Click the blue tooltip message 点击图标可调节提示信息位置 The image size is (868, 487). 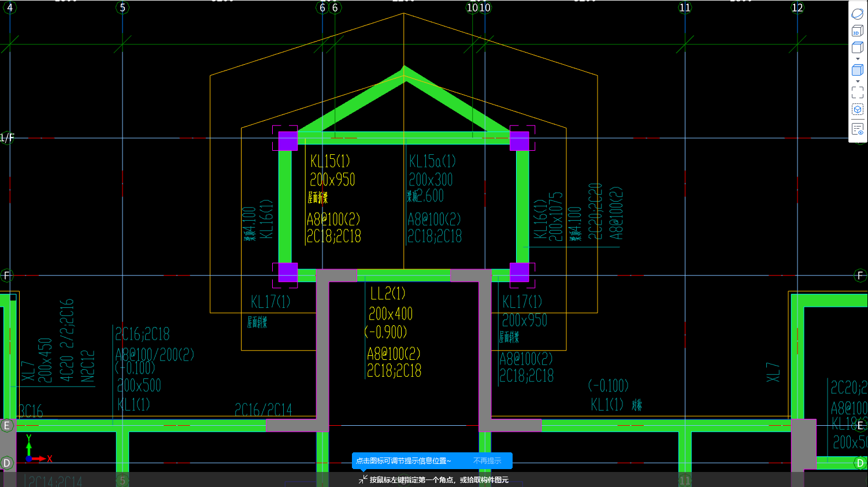tap(403, 461)
